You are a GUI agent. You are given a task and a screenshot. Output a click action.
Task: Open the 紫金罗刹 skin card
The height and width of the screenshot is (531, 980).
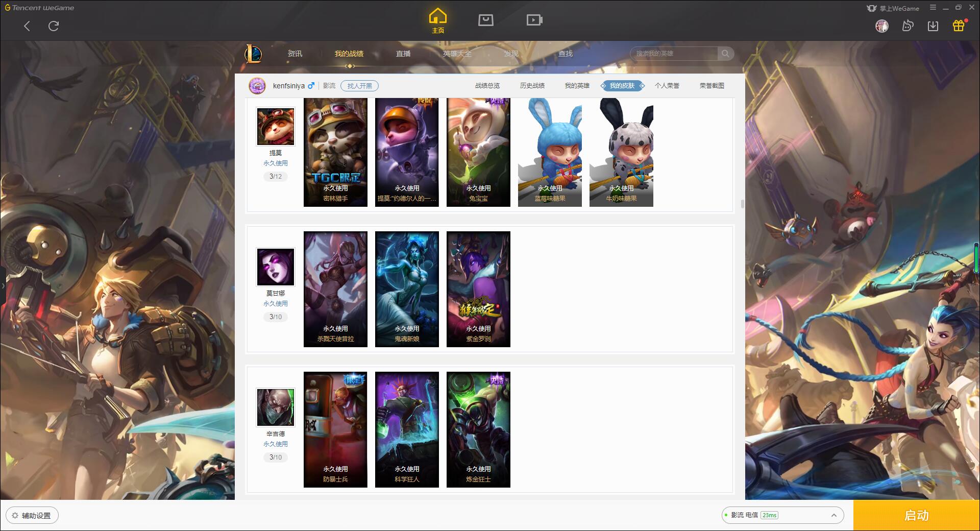(x=478, y=289)
